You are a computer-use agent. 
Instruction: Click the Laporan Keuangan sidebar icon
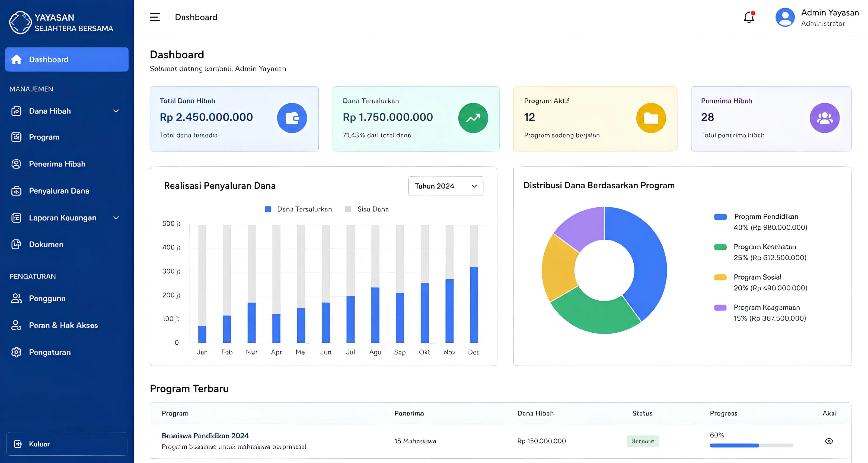pos(16,218)
